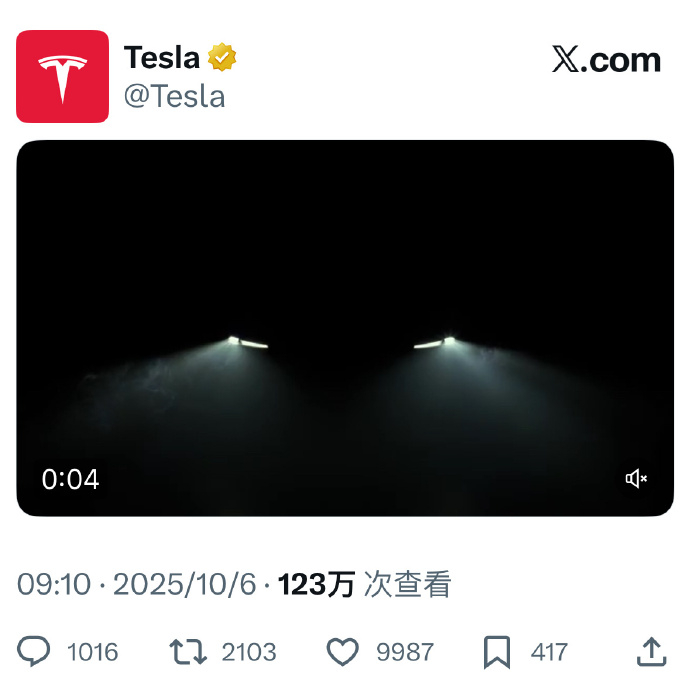Click the 0:04 video time indicator
Screen dimensions: 690x693
pyautogui.click(x=71, y=479)
